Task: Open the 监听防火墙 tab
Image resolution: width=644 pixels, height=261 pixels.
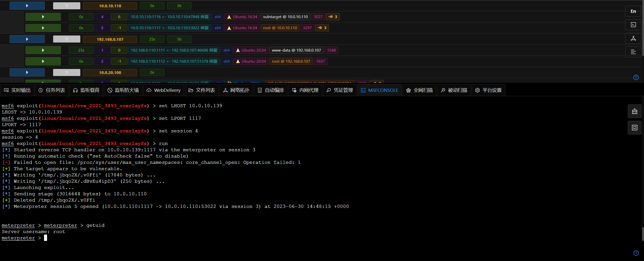Action: point(123,90)
